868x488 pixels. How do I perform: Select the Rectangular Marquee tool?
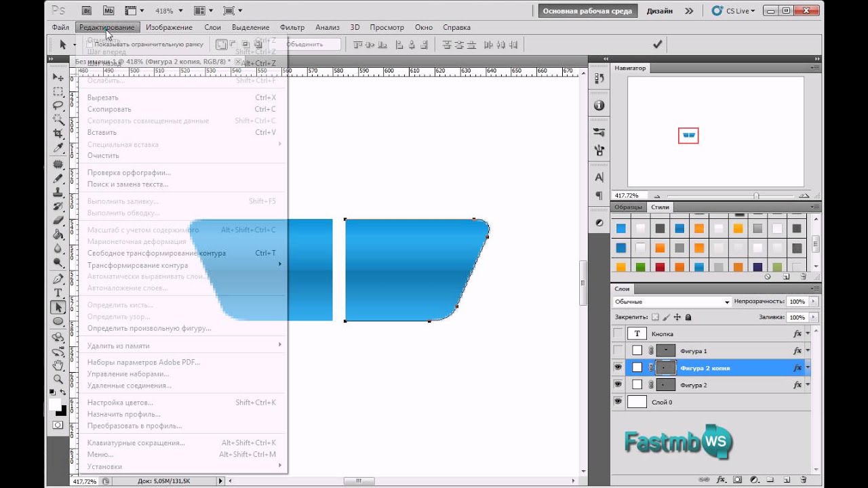coord(58,91)
